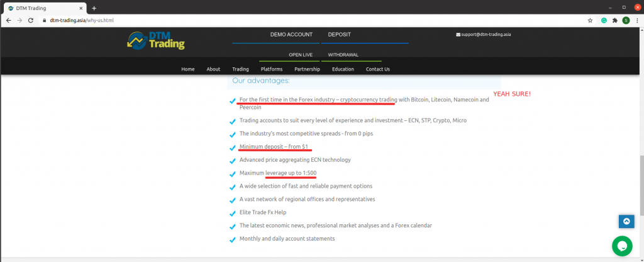This screenshot has width=644, height=262.
Task: Open the Contact Us menu item
Action: coord(378,69)
